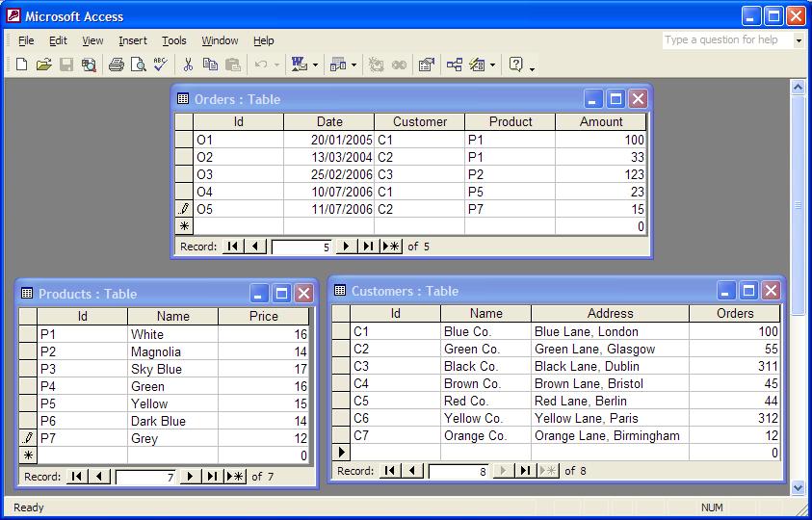The image size is (812, 520).
Task: Click the Orders table window icon
Action: 183,98
